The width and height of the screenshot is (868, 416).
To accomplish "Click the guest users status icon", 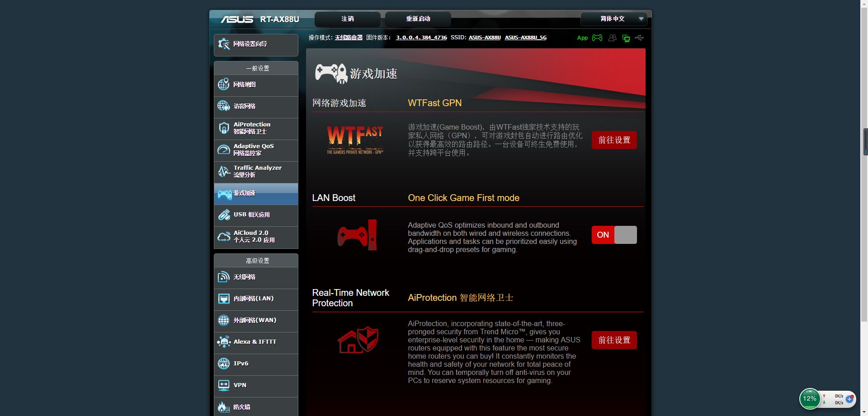I will coord(612,38).
